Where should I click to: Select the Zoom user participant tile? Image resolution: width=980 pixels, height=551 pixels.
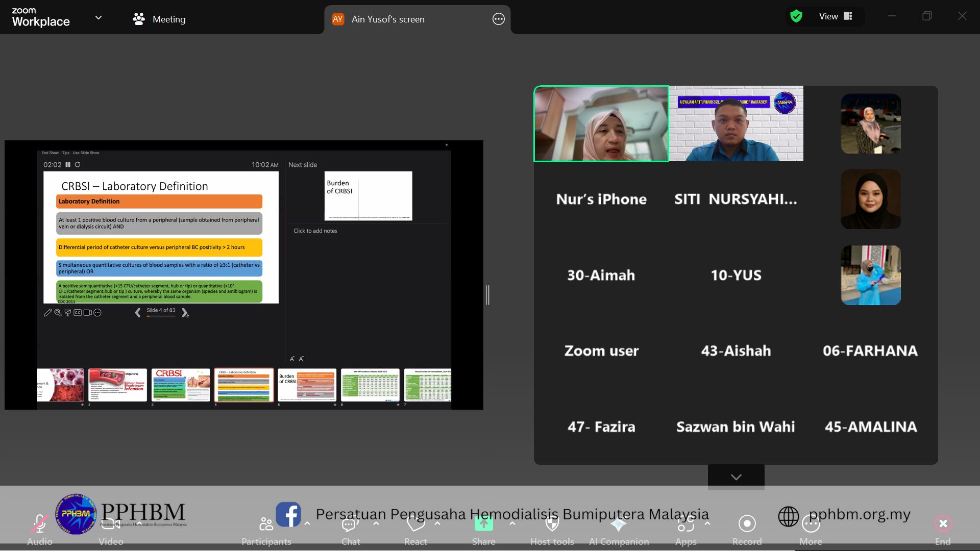coord(601,350)
